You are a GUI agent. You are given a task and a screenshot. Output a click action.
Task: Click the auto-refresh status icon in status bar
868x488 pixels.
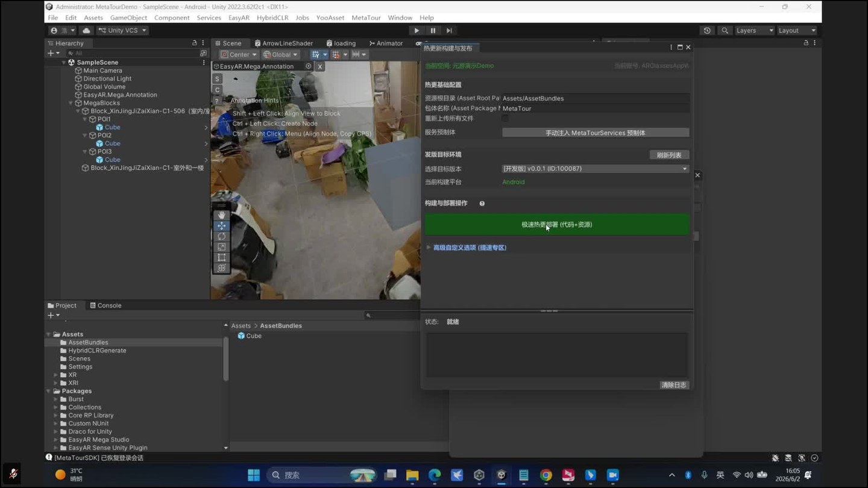[x=802, y=458]
